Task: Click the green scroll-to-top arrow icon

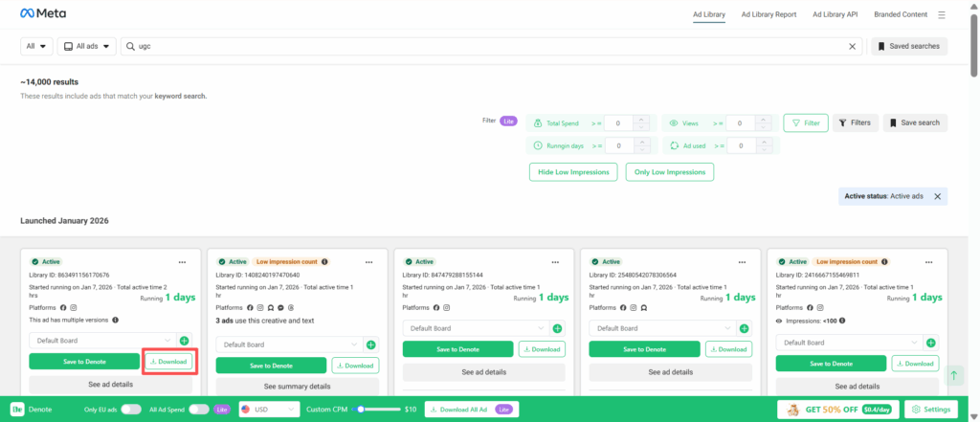Action: (x=953, y=376)
